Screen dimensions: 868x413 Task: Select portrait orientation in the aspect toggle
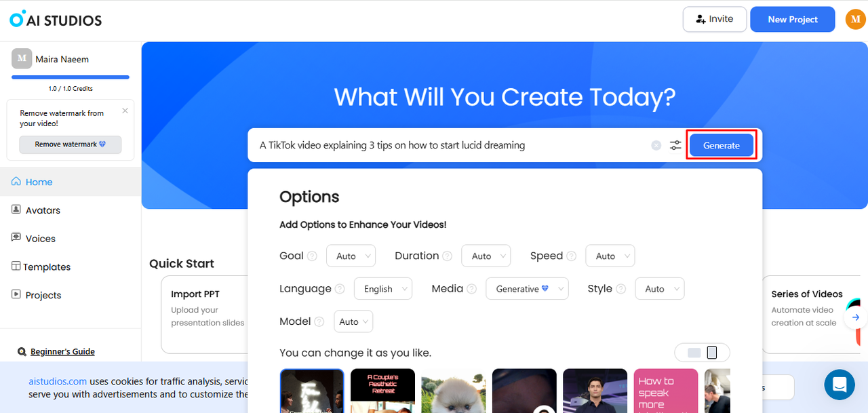click(712, 353)
